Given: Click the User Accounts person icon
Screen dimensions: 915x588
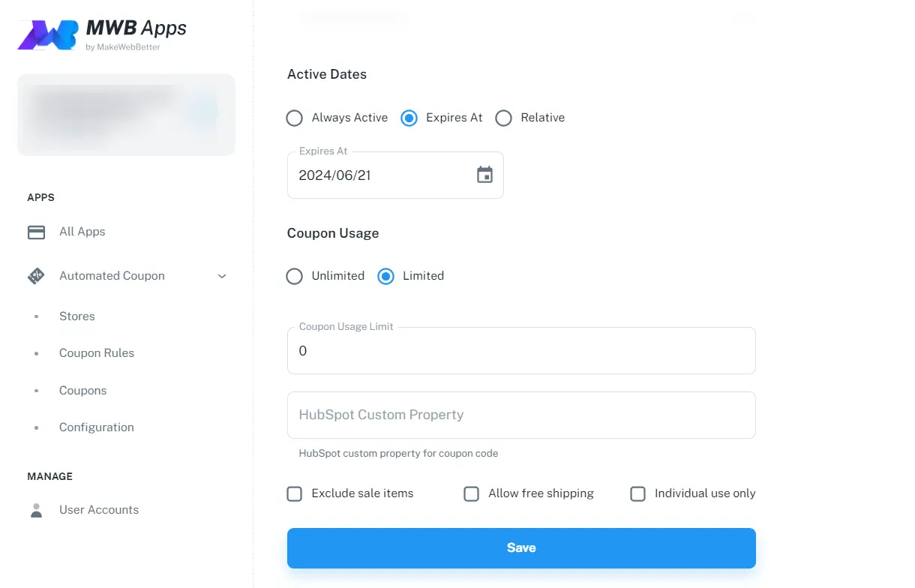Looking at the screenshot, I should pos(36,510).
